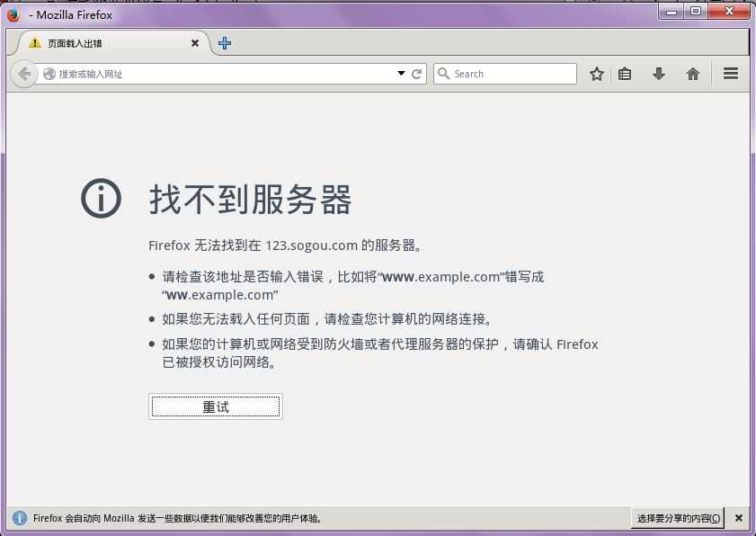The width and height of the screenshot is (756, 536).
Task: Reload the current page
Action: (x=417, y=74)
